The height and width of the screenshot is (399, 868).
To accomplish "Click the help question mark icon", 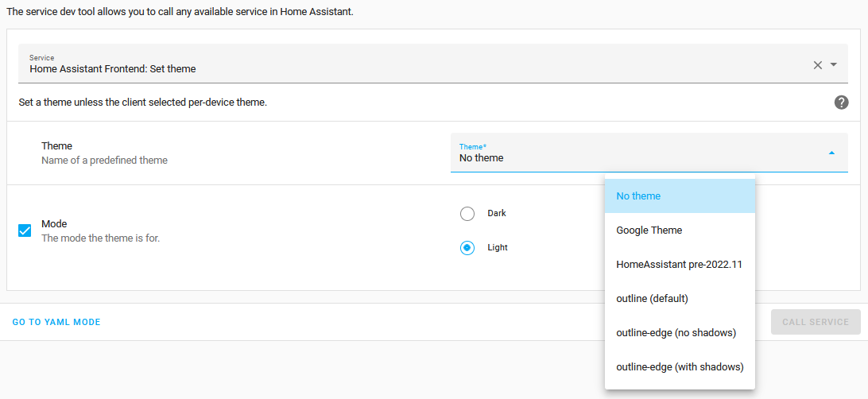I will pyautogui.click(x=842, y=103).
